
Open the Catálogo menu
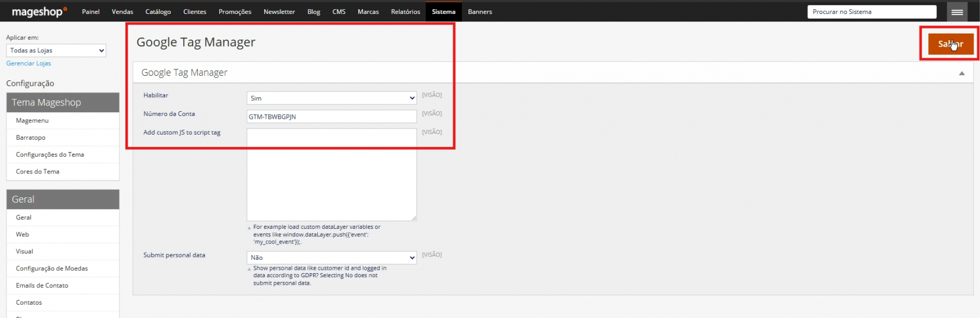(x=158, y=12)
